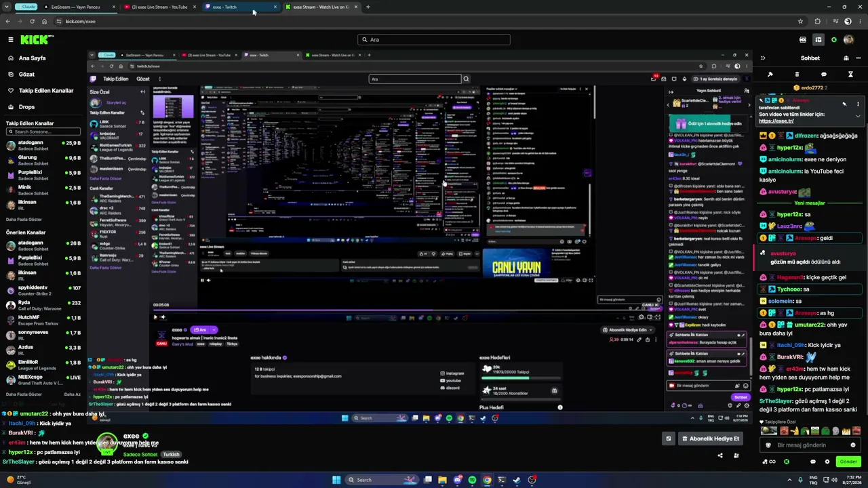Collapse the pinned message with chevron
Screen dimensions: 868x488
(x=858, y=116)
